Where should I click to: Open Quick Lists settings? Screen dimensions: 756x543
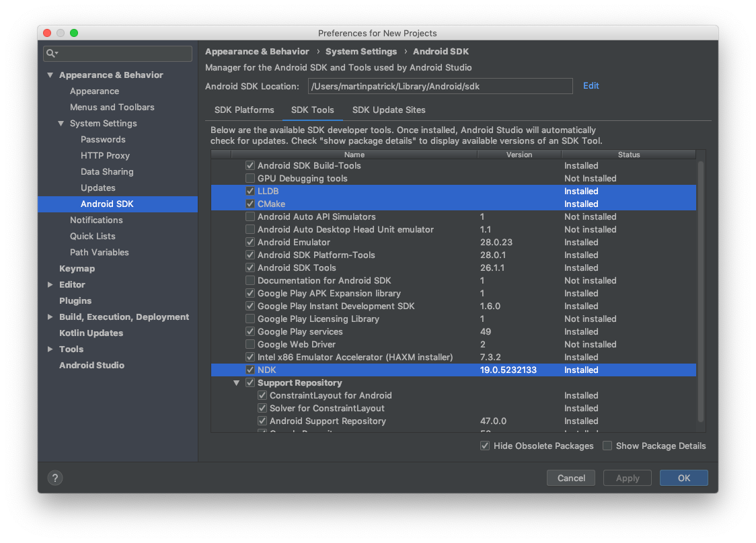pyautogui.click(x=93, y=236)
